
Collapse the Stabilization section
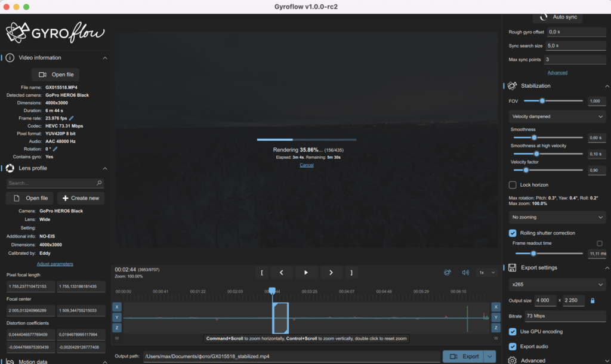pos(607,86)
